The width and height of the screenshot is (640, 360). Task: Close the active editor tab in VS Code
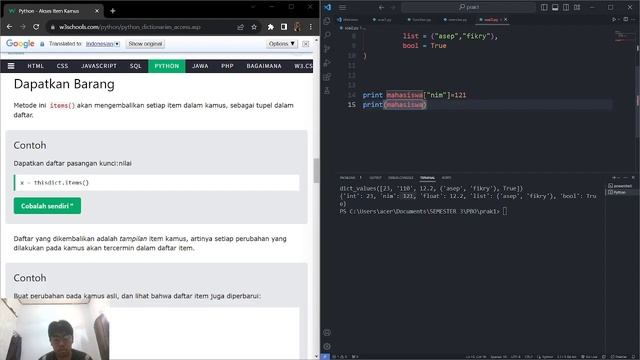click(506, 20)
